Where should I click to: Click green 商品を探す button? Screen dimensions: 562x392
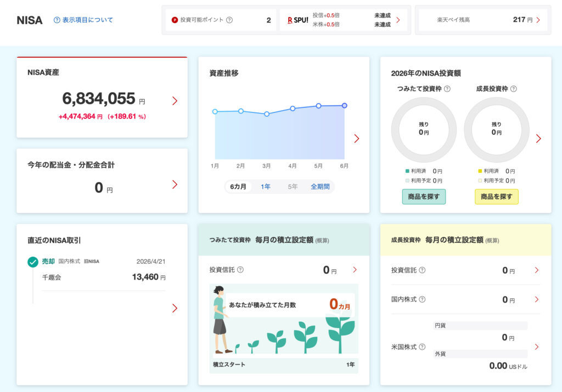point(424,196)
